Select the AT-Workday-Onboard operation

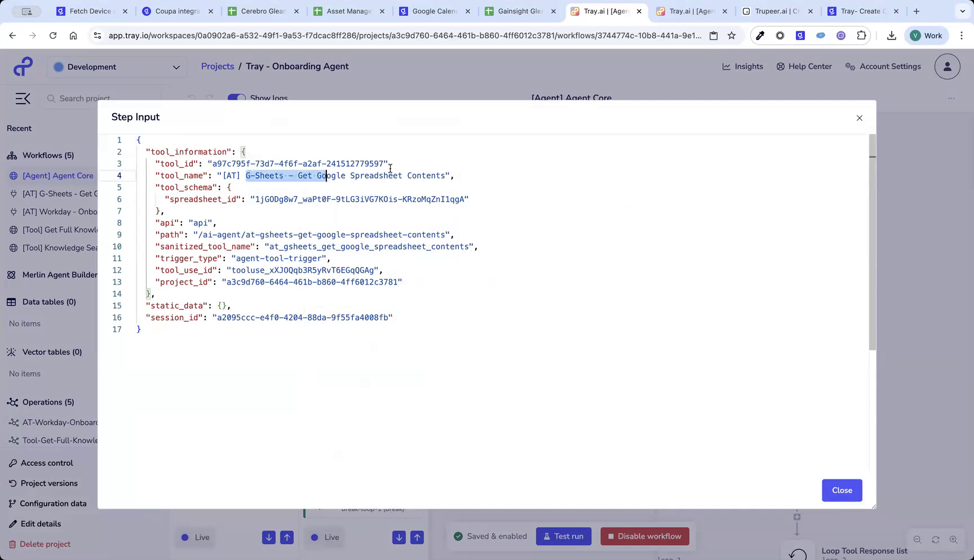point(59,422)
